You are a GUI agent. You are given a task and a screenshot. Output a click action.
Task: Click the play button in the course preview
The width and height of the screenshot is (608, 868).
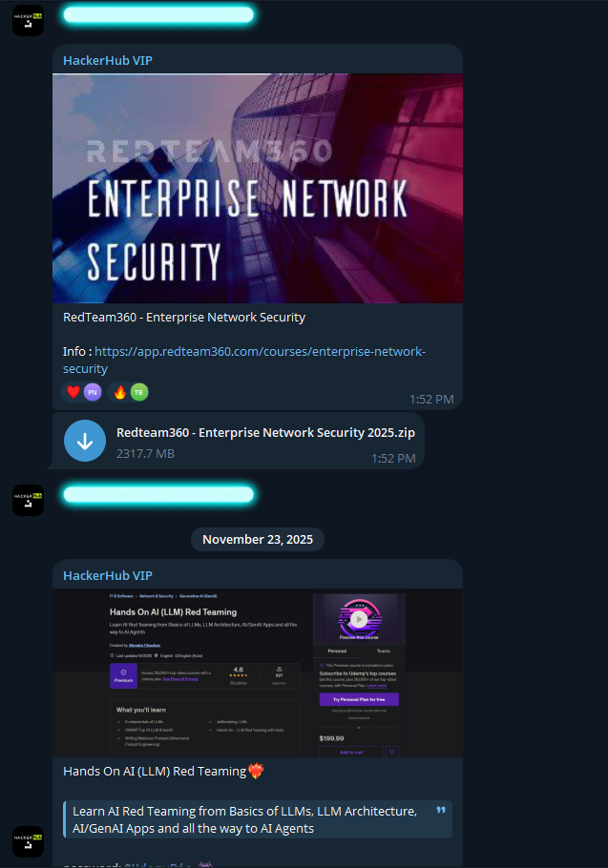(x=360, y=617)
